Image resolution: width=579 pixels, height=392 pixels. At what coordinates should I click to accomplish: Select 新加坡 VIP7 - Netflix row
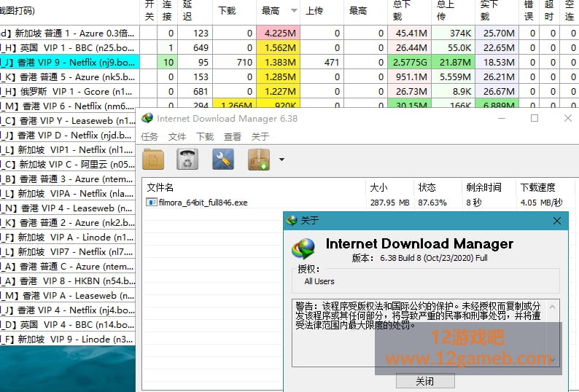click(x=68, y=251)
